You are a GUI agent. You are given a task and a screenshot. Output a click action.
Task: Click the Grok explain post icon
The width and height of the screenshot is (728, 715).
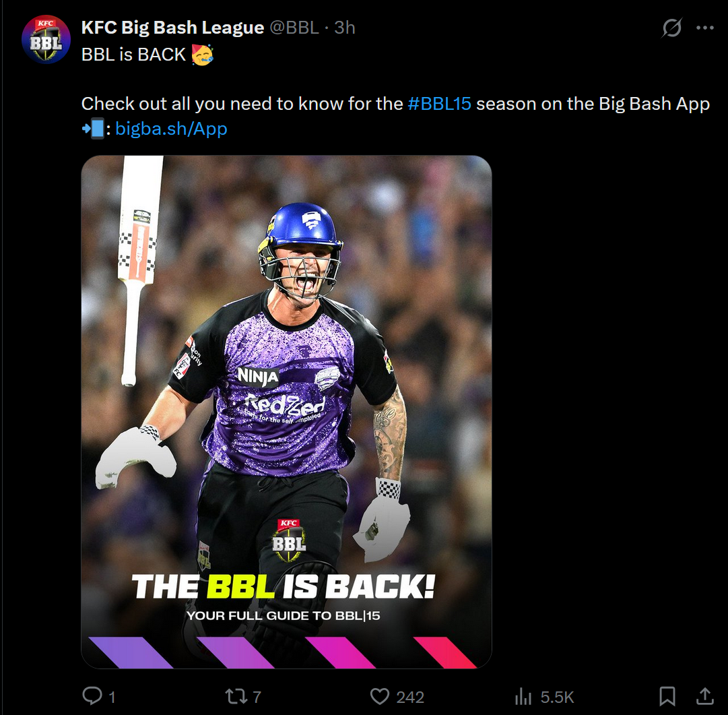coord(672,28)
